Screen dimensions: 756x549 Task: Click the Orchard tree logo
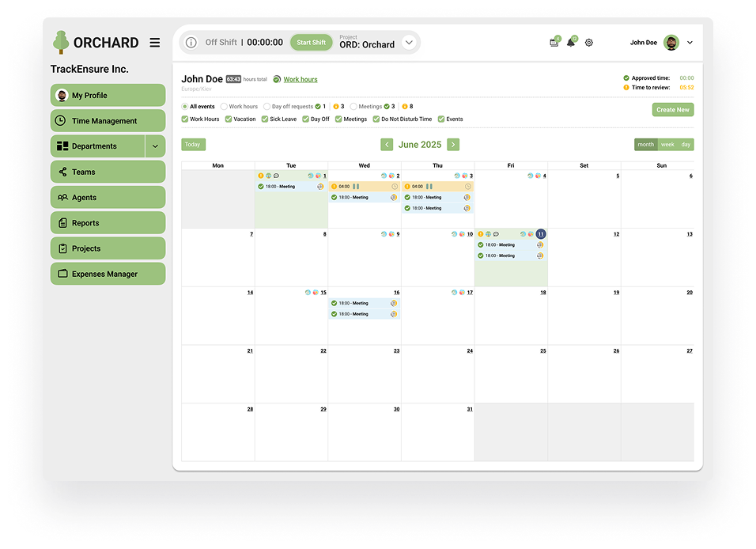[x=61, y=42]
